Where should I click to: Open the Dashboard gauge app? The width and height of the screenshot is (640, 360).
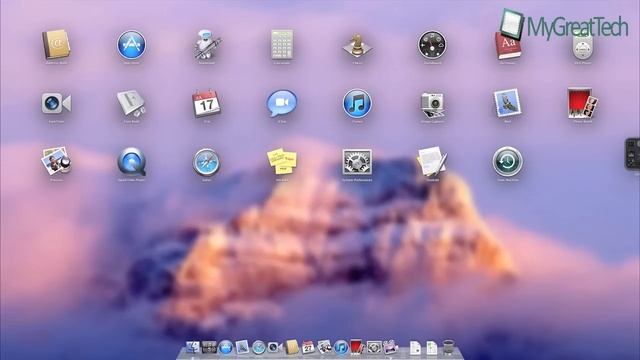click(x=432, y=44)
